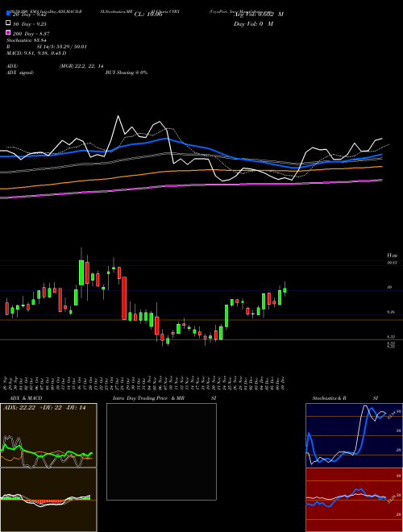Click the last candlestick on the chart
The height and width of the screenshot is (532, 403).
point(285,290)
